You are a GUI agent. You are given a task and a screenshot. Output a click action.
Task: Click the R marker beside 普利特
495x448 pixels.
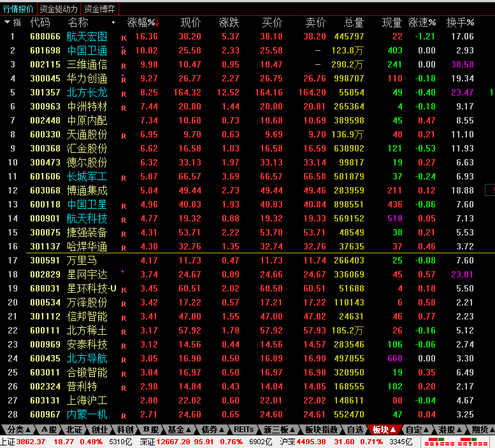coord(124,388)
